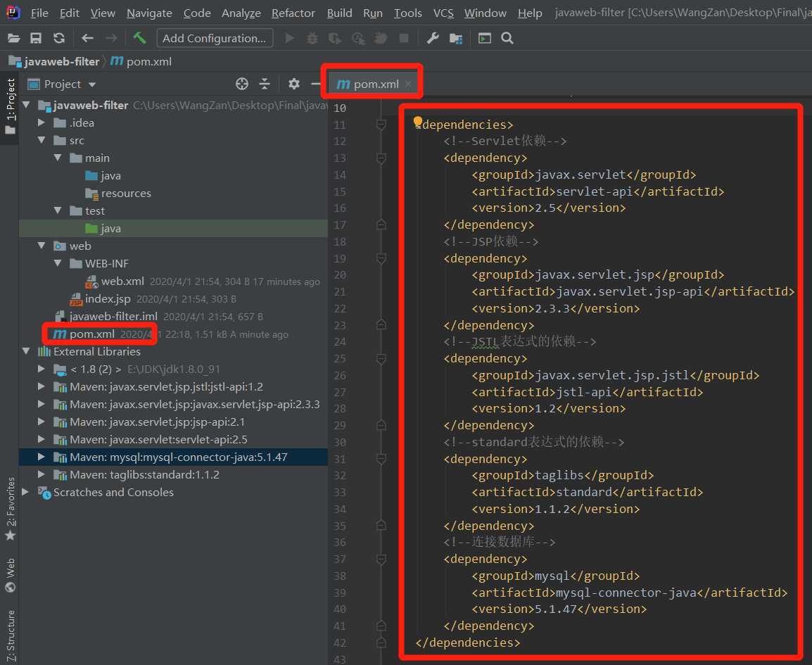Select Maven taglibs:standard:1.1.2 library
The image size is (812, 665).
(x=144, y=475)
